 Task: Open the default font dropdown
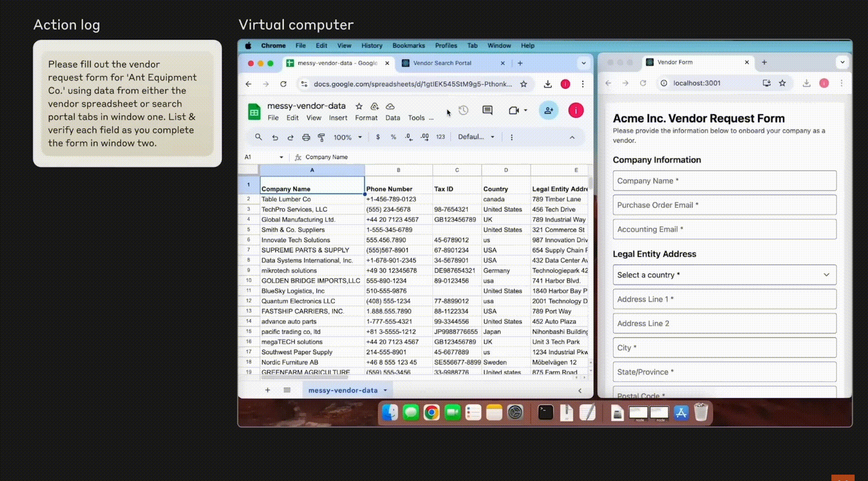coord(476,137)
